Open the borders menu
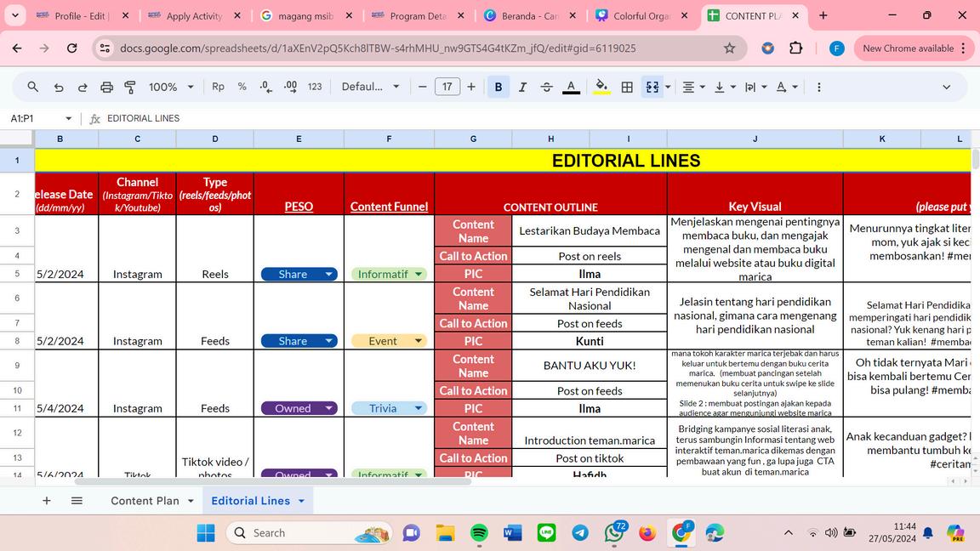The height and width of the screenshot is (551, 980). tap(627, 88)
